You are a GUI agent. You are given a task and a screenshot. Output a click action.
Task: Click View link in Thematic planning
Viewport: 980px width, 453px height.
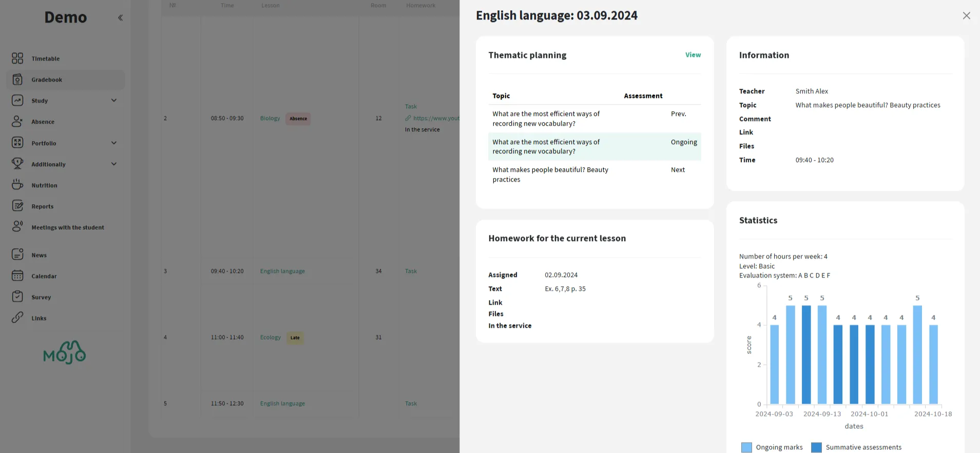point(693,55)
